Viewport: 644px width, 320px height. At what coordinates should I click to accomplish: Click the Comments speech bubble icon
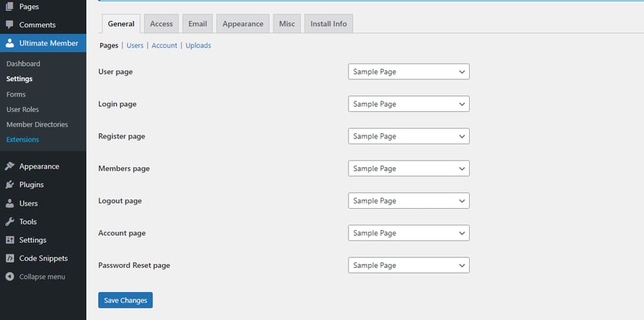pyautogui.click(x=10, y=25)
